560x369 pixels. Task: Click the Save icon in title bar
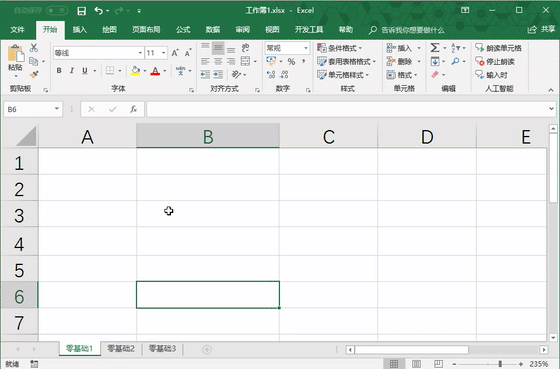coord(81,11)
